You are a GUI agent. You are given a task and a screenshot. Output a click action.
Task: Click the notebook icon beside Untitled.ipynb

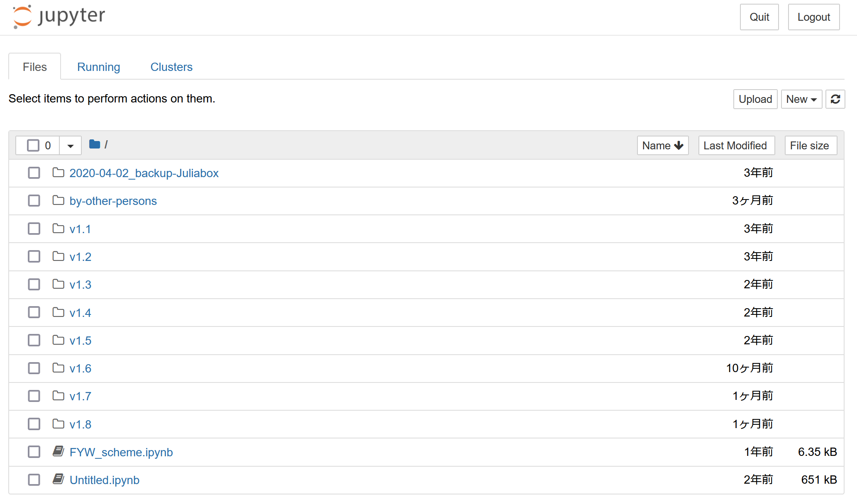[x=59, y=479]
